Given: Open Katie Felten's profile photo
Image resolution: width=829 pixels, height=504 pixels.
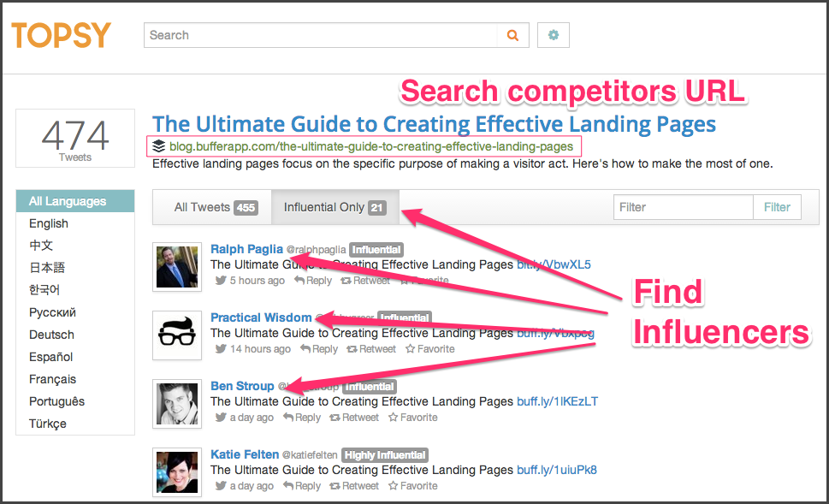Looking at the screenshot, I should [x=177, y=471].
